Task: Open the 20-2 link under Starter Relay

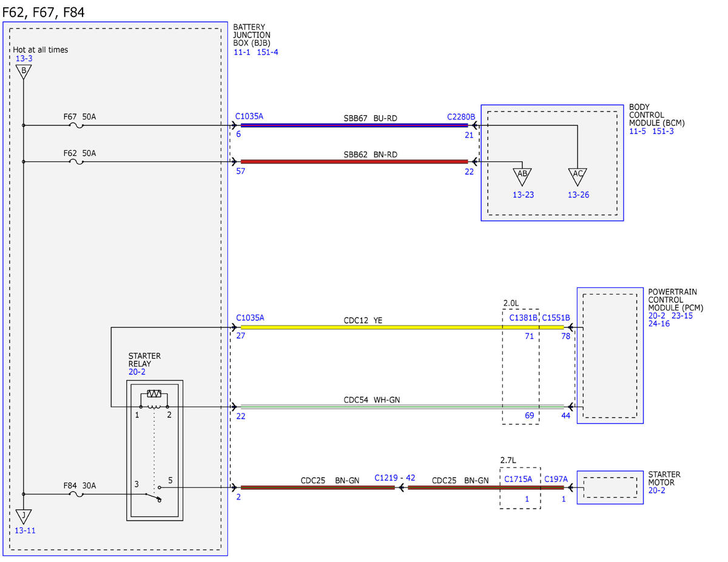Action: click(x=136, y=372)
